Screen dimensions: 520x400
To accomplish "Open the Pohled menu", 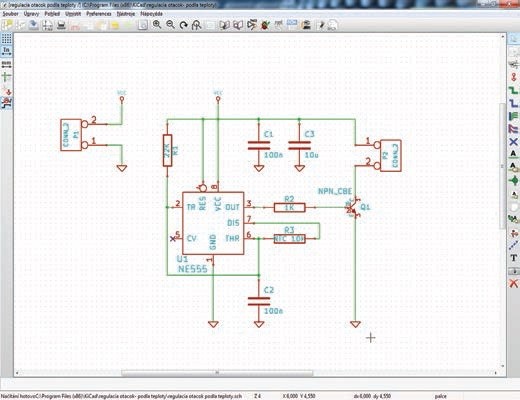I will (x=52, y=14).
